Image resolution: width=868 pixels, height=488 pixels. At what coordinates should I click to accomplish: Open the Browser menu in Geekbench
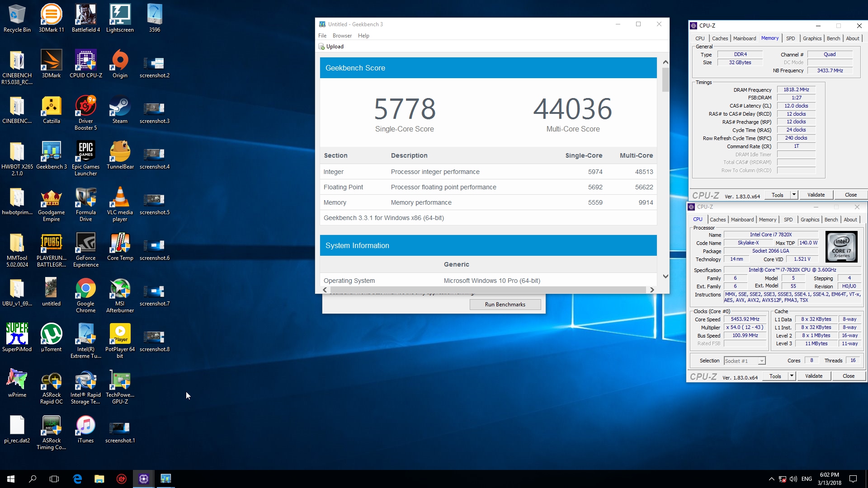(342, 36)
